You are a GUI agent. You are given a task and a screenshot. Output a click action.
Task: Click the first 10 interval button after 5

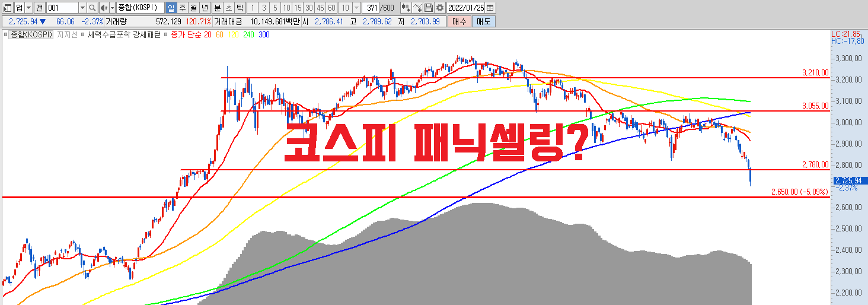click(286, 8)
